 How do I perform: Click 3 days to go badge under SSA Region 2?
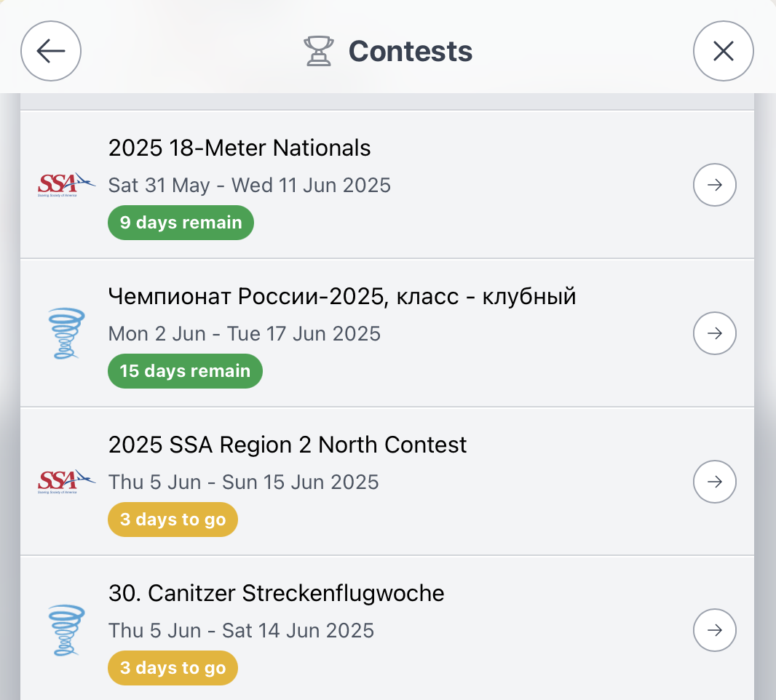tap(173, 520)
